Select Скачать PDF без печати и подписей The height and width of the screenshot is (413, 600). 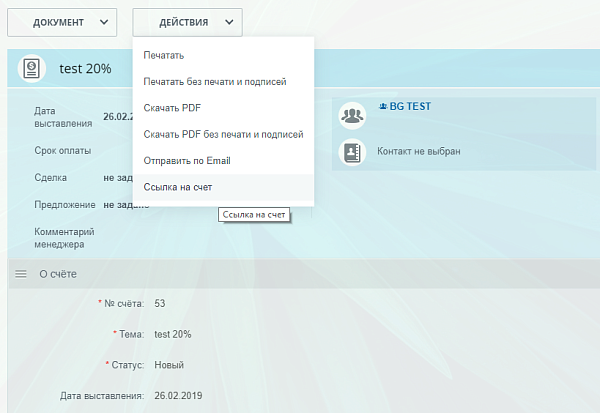click(223, 134)
